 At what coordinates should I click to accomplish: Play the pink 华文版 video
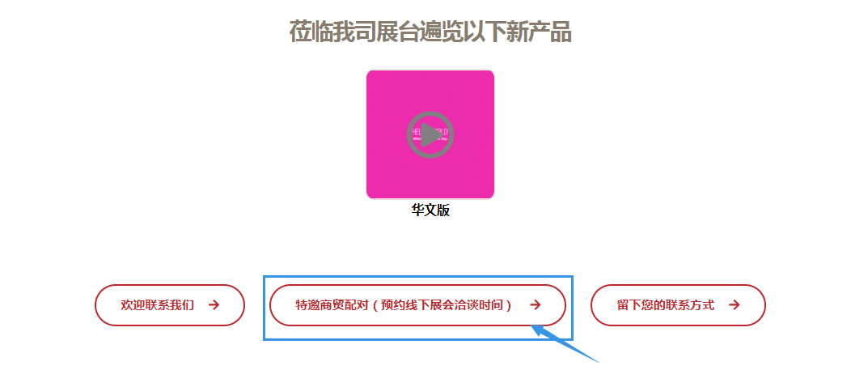430,134
